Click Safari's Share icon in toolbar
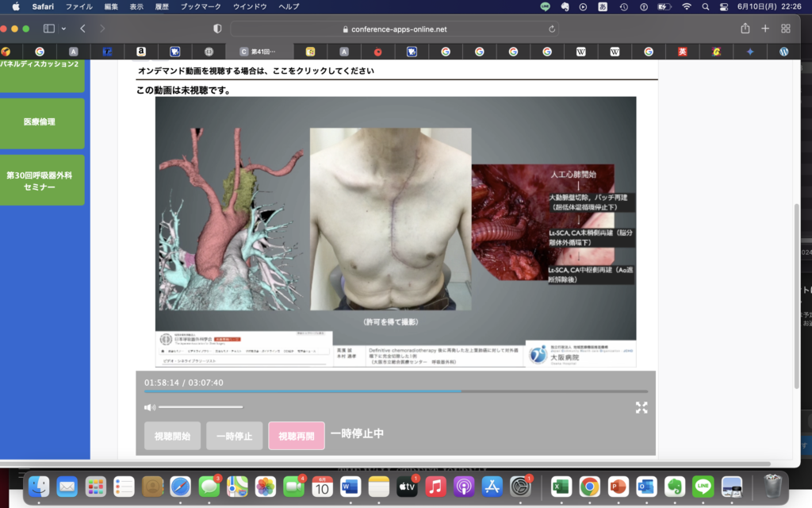The width and height of the screenshot is (812, 508). 745,29
